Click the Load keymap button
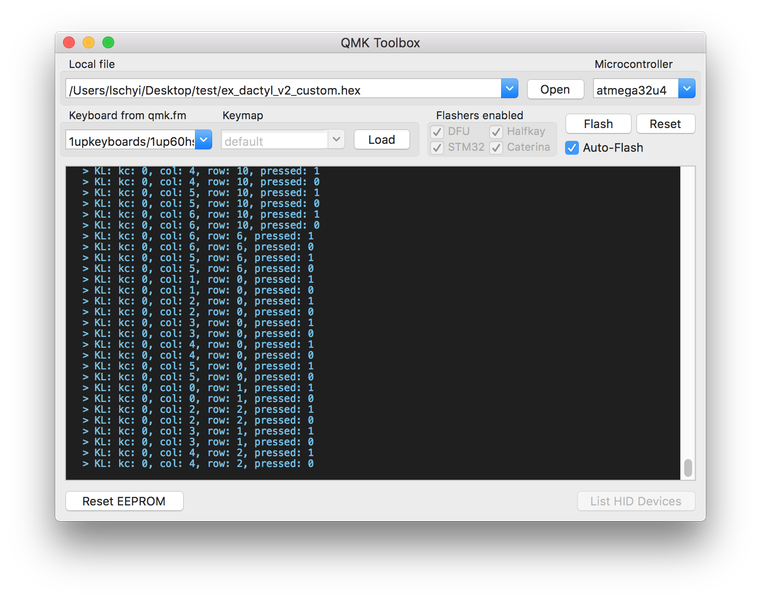The height and width of the screenshot is (600, 761). [x=381, y=140]
